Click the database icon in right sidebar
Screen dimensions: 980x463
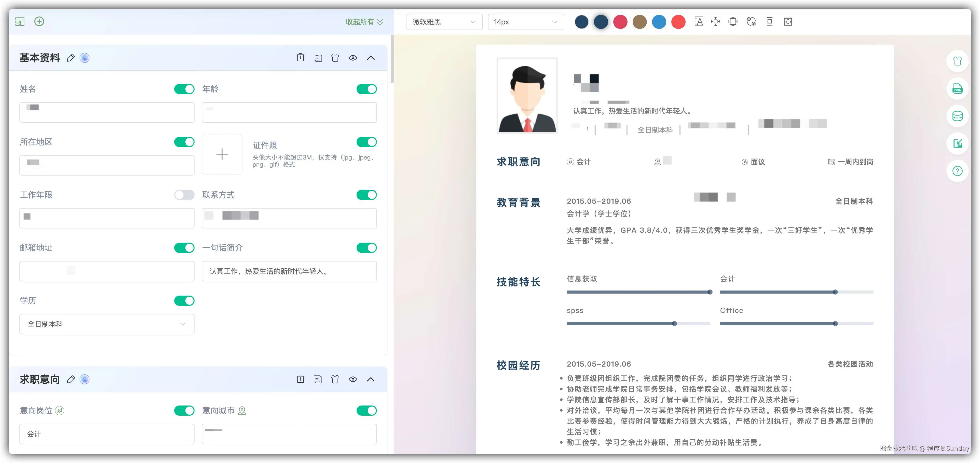tap(957, 116)
